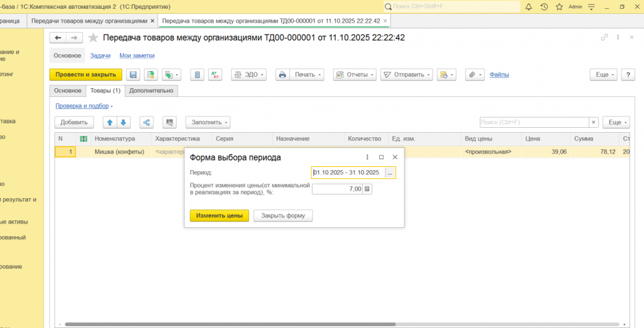Viewport: 644px width, 328px height.
Task: Close the Форма выбора периода dialog
Action: [395, 157]
